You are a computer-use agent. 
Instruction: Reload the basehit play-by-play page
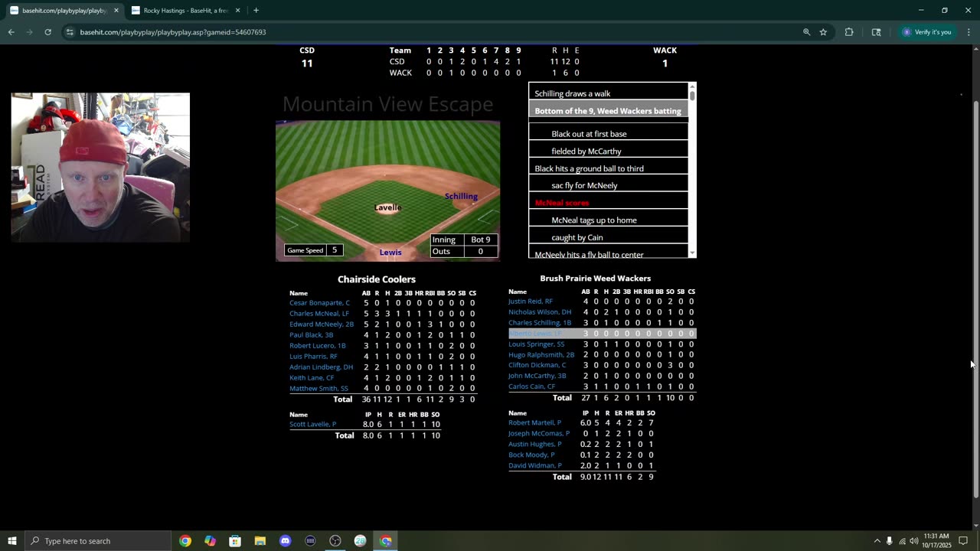pos(47,32)
